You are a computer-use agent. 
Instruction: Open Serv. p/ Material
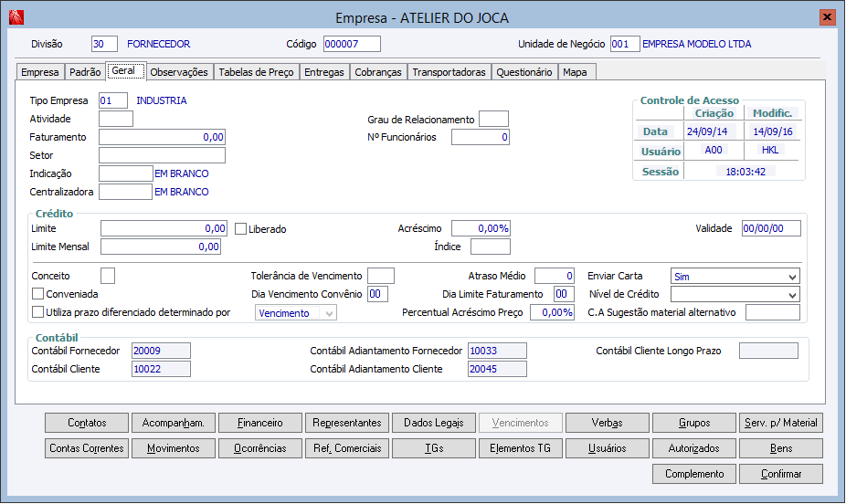[x=781, y=423]
